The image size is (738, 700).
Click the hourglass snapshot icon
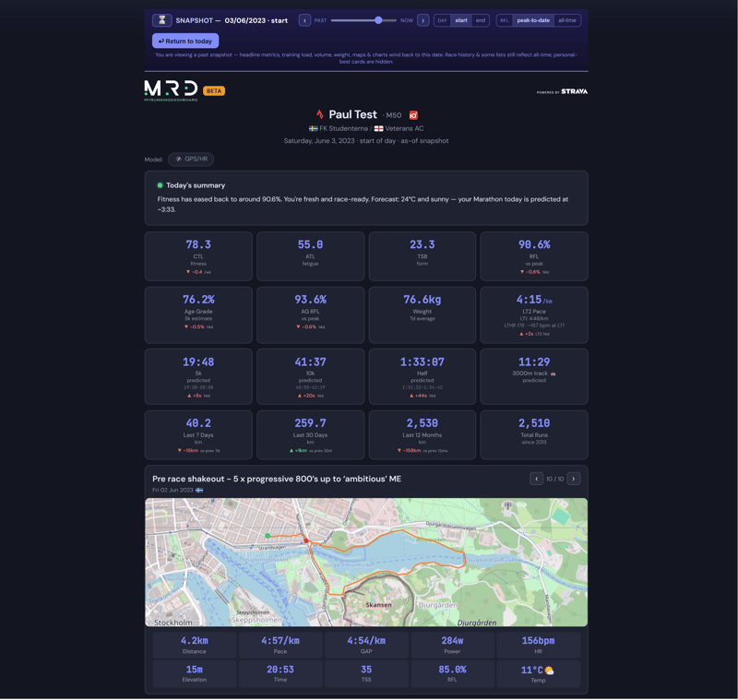(x=161, y=20)
